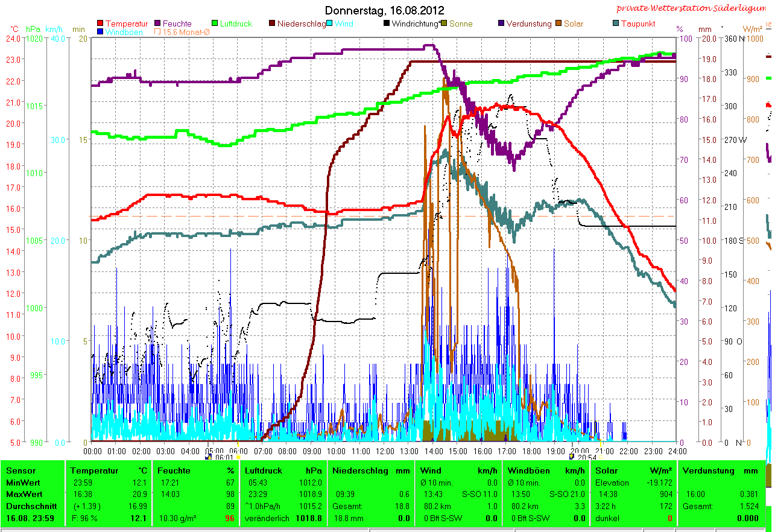Image resolution: width=772 pixels, height=532 pixels.
Task: Click the red 96 humidity value
Action: tap(229, 518)
